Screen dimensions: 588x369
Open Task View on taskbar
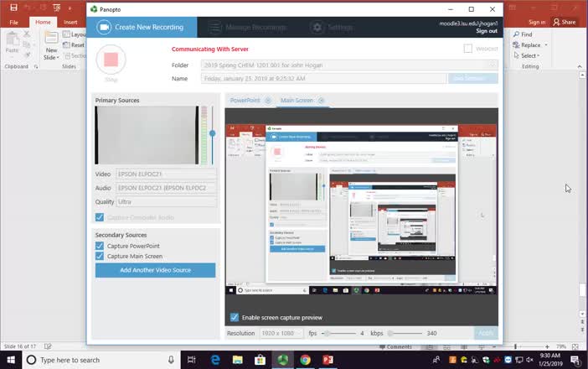pyautogui.click(x=192, y=360)
